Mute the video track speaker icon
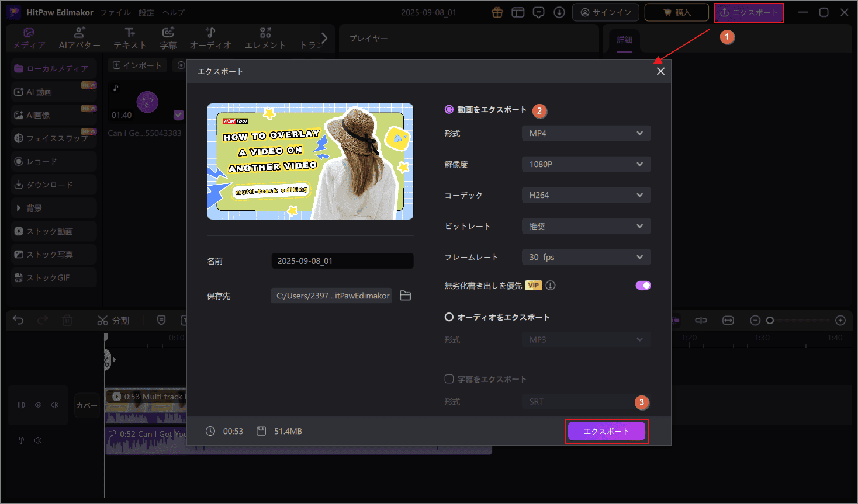 [55, 405]
